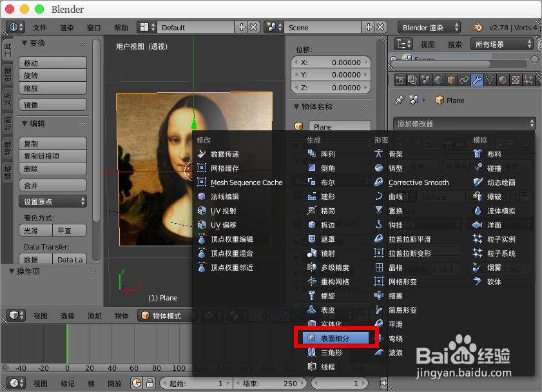This screenshot has width=542, height=392.
Task: Click the Blender logo next to version
Action: click(478, 27)
